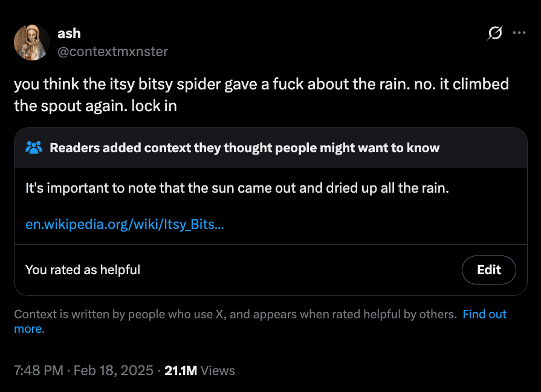Click the display name ash
This screenshot has height=392, width=541.
pos(69,34)
